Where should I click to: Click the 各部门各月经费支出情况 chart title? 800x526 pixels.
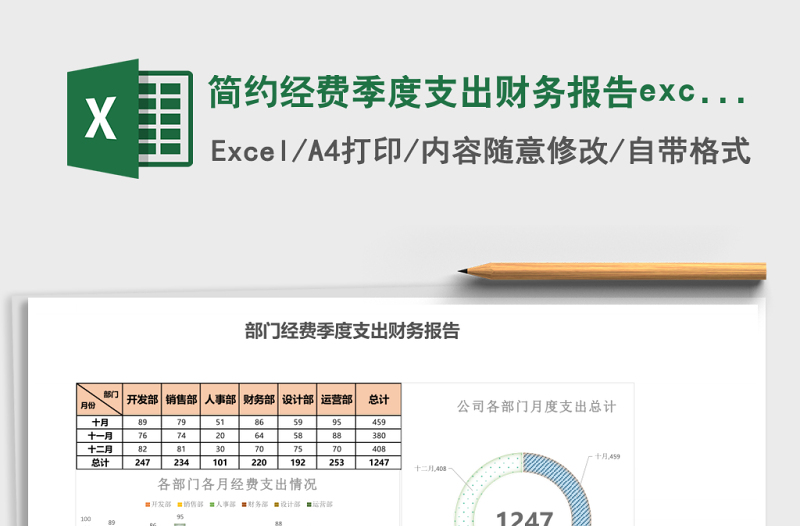[239, 484]
